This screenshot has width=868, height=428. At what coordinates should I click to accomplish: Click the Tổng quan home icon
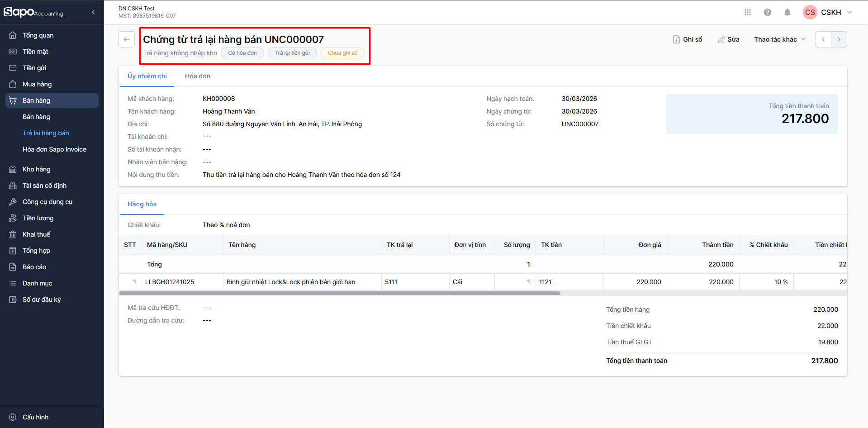click(13, 35)
